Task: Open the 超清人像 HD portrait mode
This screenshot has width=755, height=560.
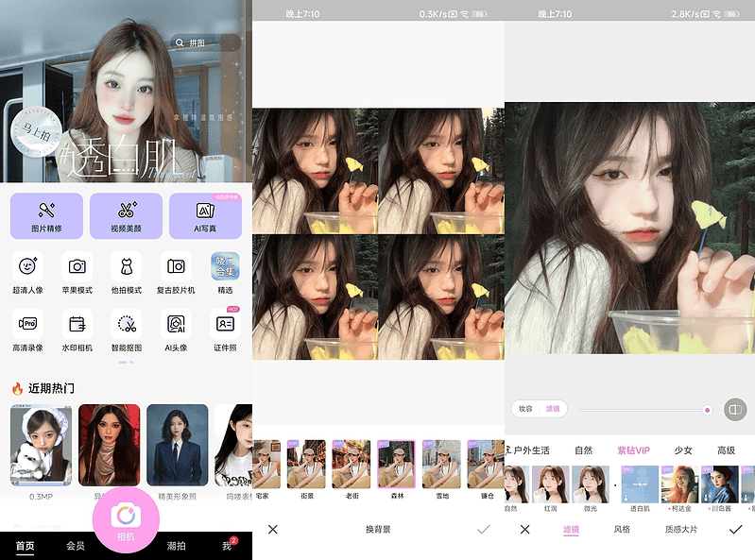Action: (x=28, y=268)
